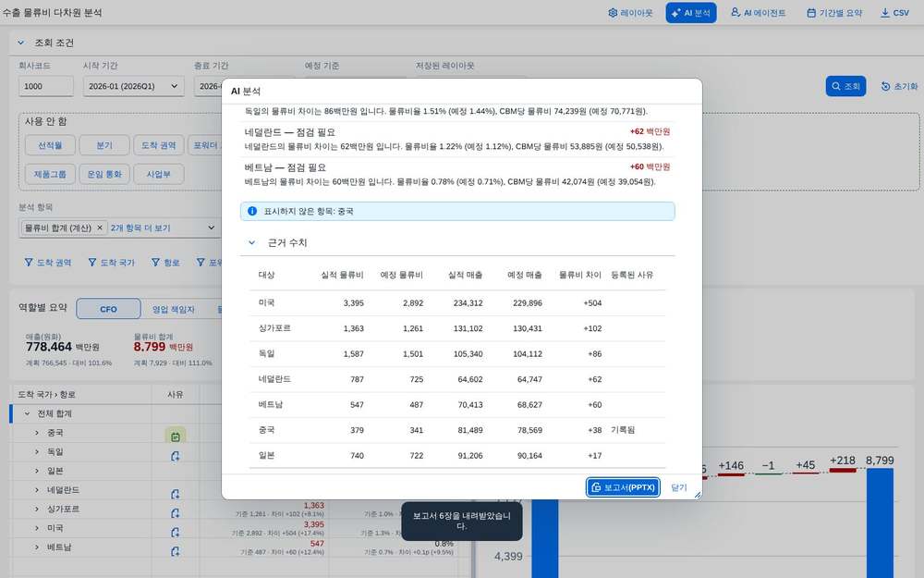Click the 보고서 6장을 내려받았습니다 toast message
The image size is (924, 578).
(x=461, y=521)
